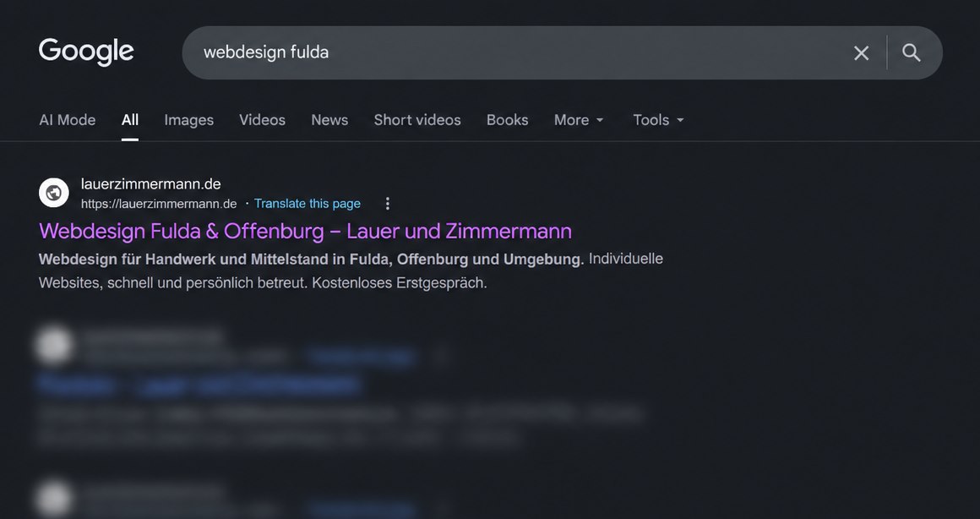The height and width of the screenshot is (519, 980).
Task: Expand the Tools dropdown
Action: (658, 120)
